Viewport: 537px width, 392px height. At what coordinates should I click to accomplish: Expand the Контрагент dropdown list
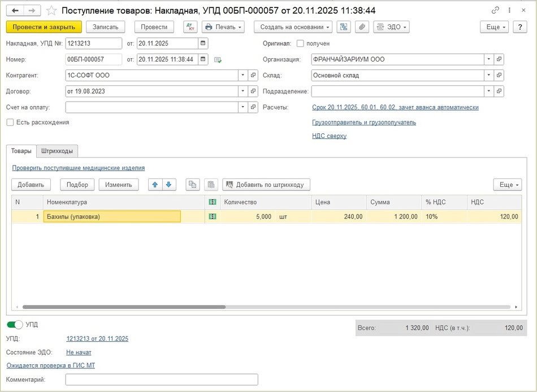(x=242, y=75)
